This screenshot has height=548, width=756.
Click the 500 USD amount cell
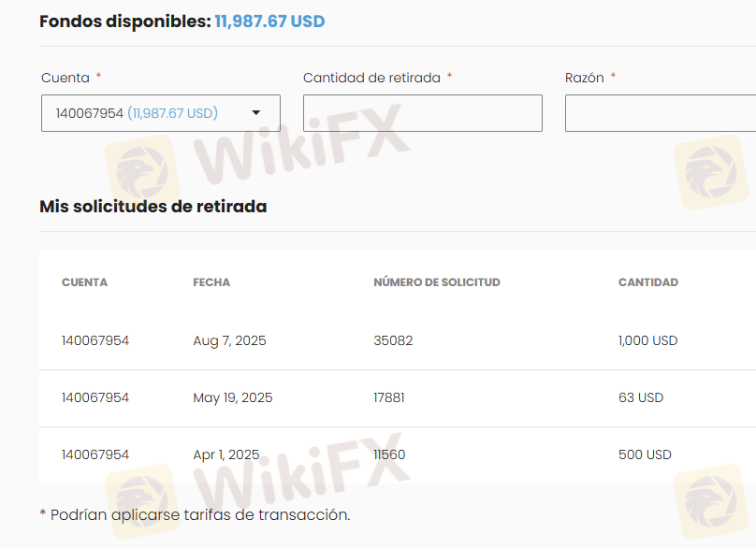645,454
